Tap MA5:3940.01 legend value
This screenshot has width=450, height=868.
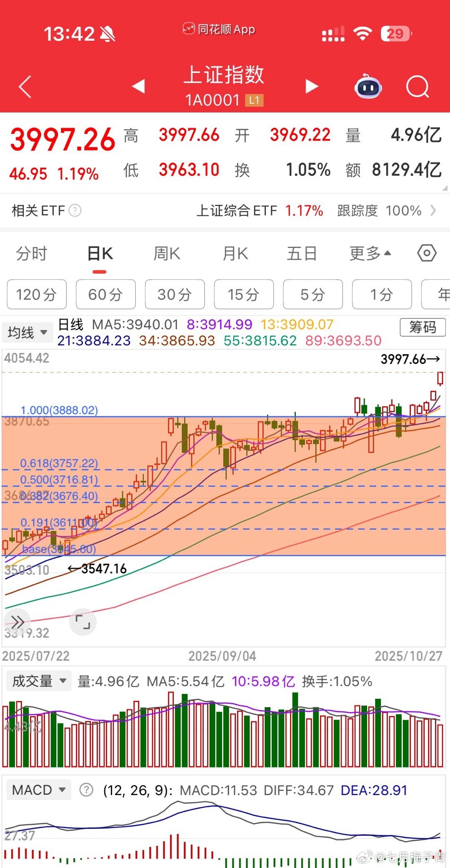tap(135, 324)
